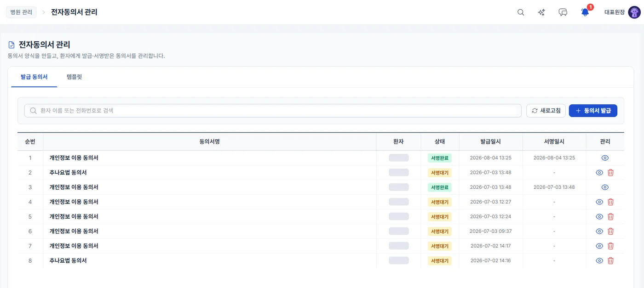644x288 pixels.
Task: Select the 발급일시 column header
Action: (490, 141)
